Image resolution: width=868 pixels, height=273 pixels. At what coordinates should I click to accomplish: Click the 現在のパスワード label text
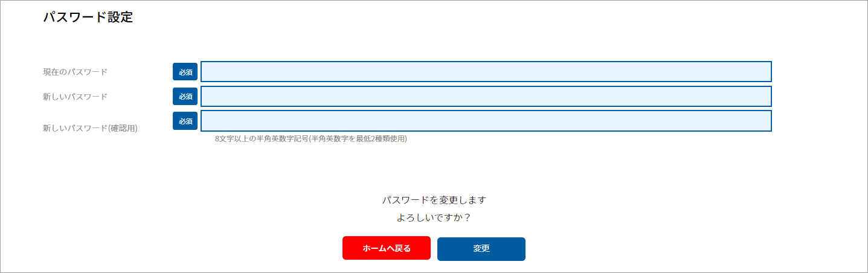click(75, 72)
